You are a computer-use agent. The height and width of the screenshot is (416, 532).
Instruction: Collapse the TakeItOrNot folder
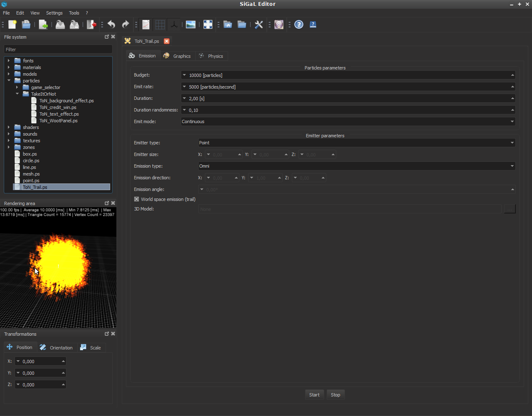pos(17,94)
